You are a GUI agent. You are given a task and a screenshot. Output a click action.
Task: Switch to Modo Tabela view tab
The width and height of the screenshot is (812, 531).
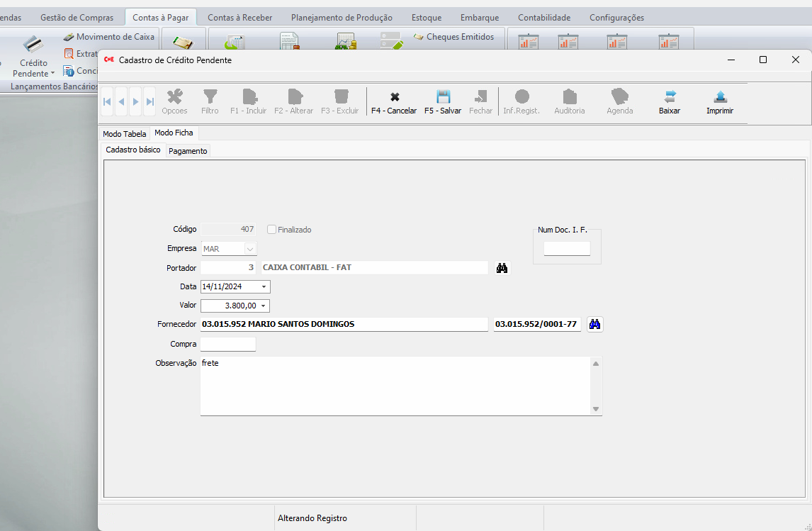coord(124,134)
